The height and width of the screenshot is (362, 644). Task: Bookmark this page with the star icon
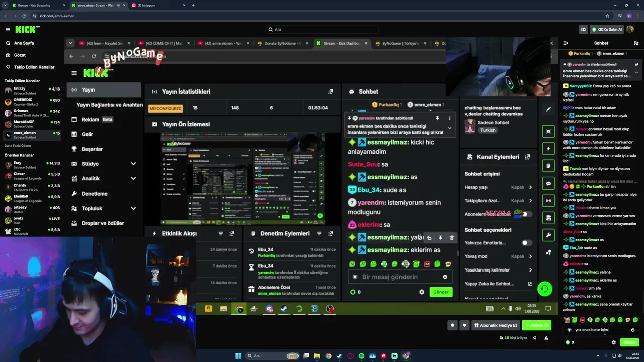tap(607, 16)
